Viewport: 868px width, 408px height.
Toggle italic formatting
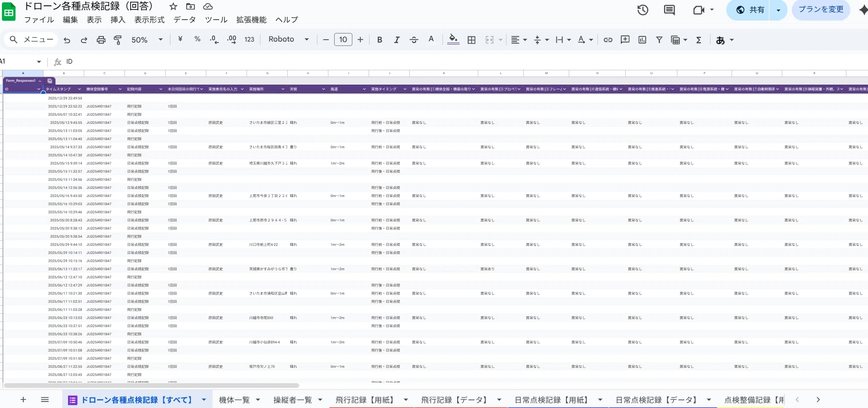point(396,40)
